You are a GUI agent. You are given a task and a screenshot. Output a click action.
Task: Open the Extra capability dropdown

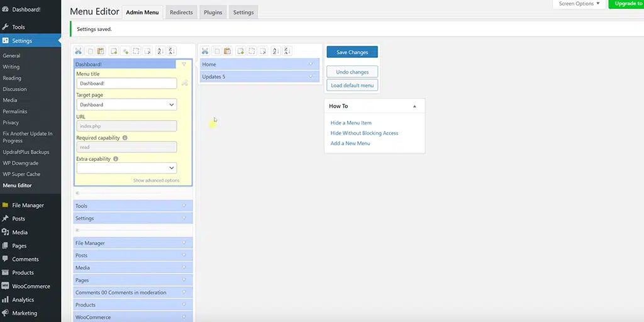point(126,168)
